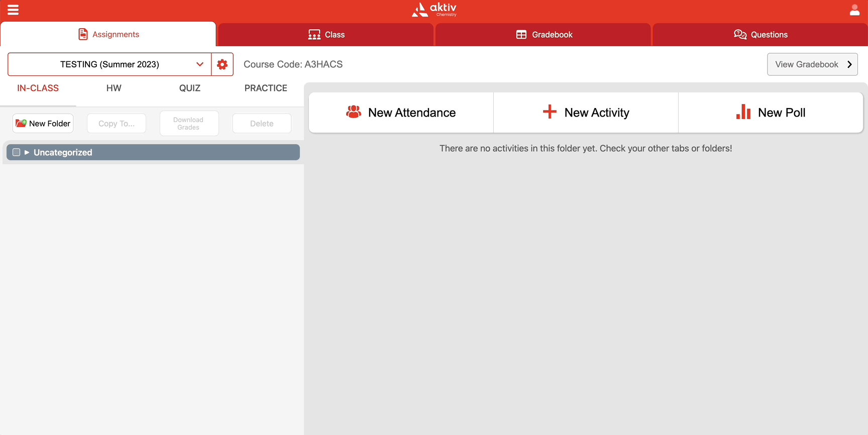Select the QUIZ assignment tab

pos(190,88)
